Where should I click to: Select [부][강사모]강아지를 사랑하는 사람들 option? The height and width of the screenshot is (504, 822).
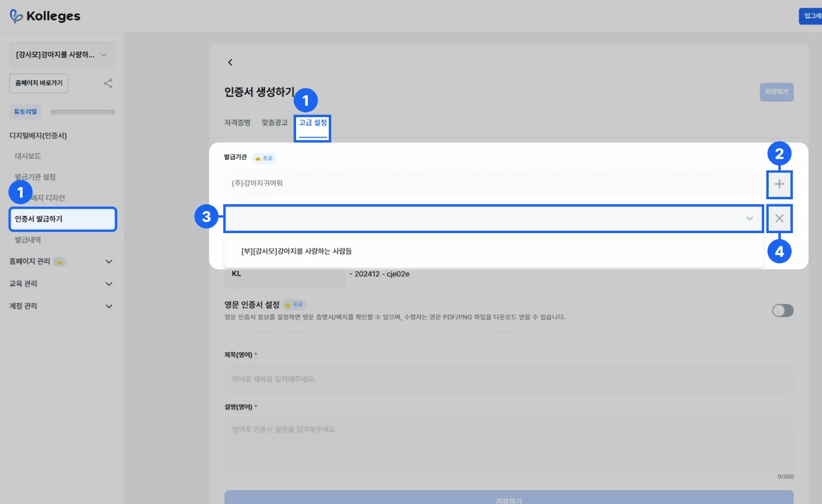pyautogui.click(x=297, y=251)
